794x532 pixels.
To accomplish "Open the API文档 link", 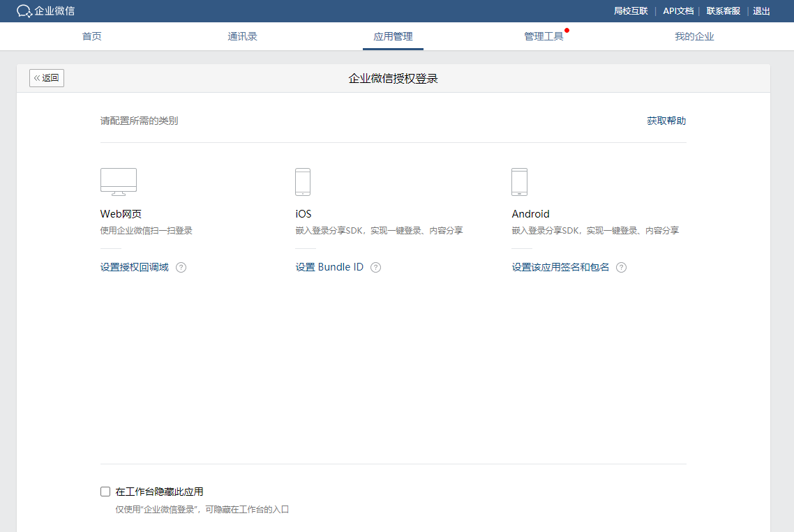I will pos(678,11).
